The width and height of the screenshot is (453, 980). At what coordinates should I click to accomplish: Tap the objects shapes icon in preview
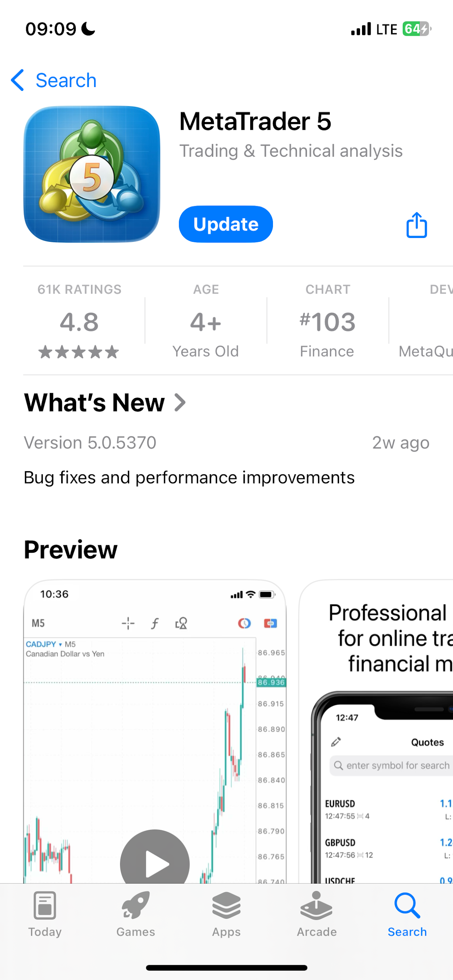pyautogui.click(x=181, y=623)
